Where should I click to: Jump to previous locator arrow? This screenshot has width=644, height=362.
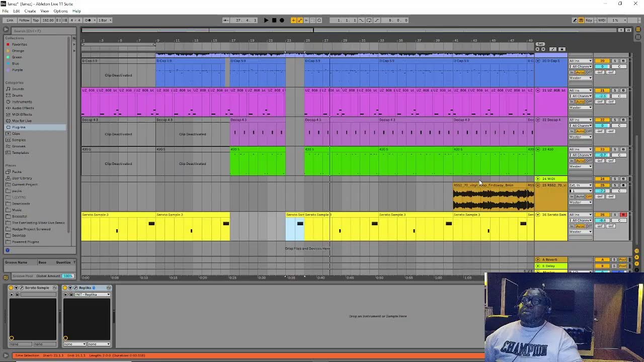(537, 49)
